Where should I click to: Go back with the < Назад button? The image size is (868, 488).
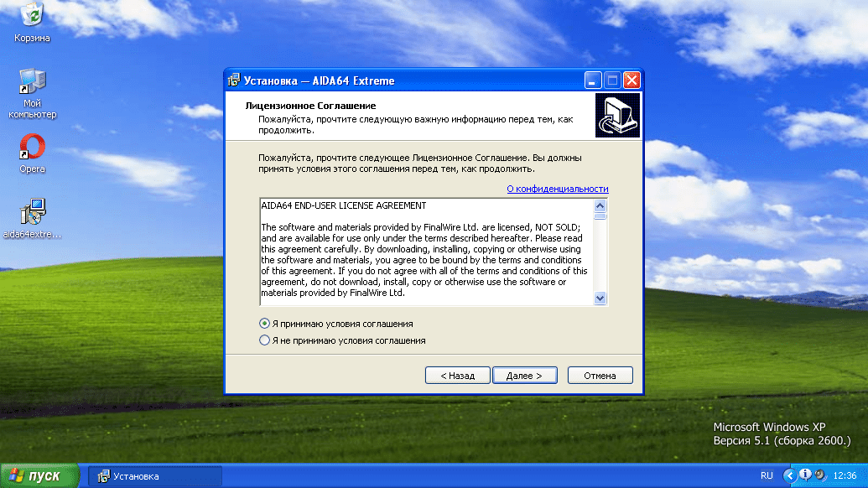tap(457, 375)
